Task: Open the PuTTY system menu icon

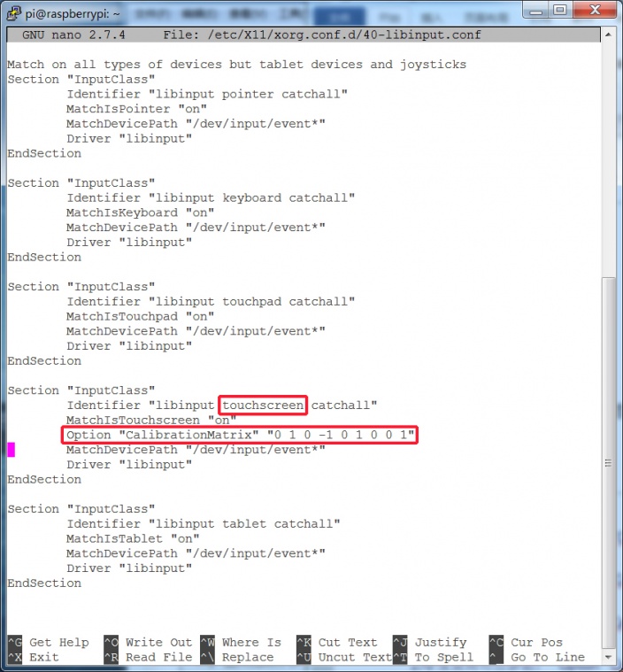Action: 14,12
